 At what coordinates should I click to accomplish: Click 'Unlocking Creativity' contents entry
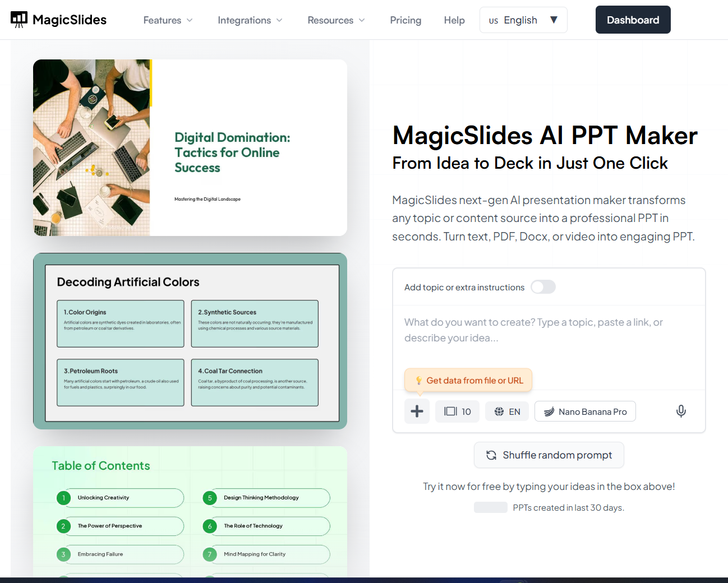pos(121,498)
